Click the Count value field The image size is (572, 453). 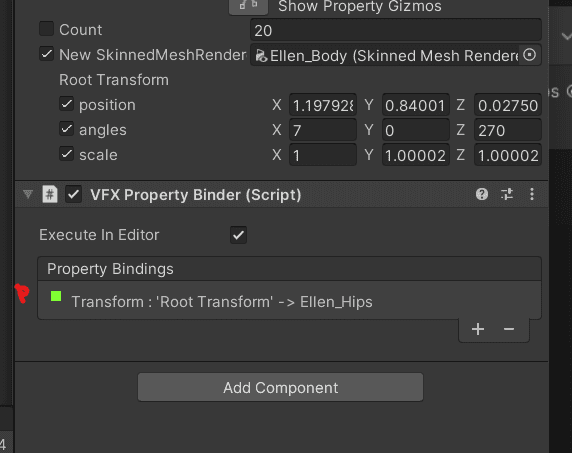tap(396, 30)
